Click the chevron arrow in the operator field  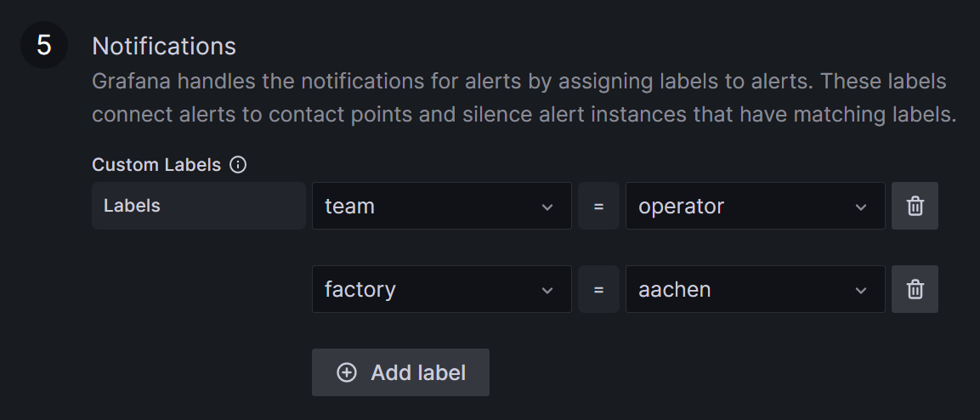pyautogui.click(x=861, y=207)
